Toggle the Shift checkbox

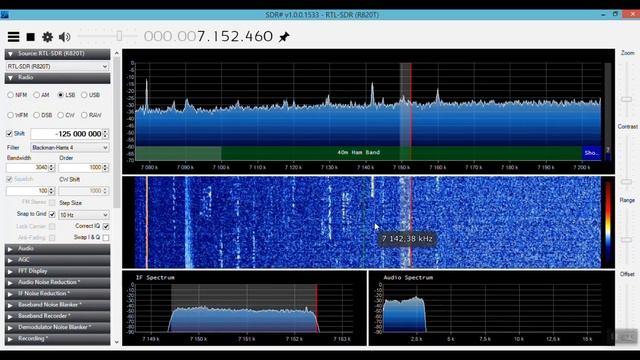pos(9,133)
